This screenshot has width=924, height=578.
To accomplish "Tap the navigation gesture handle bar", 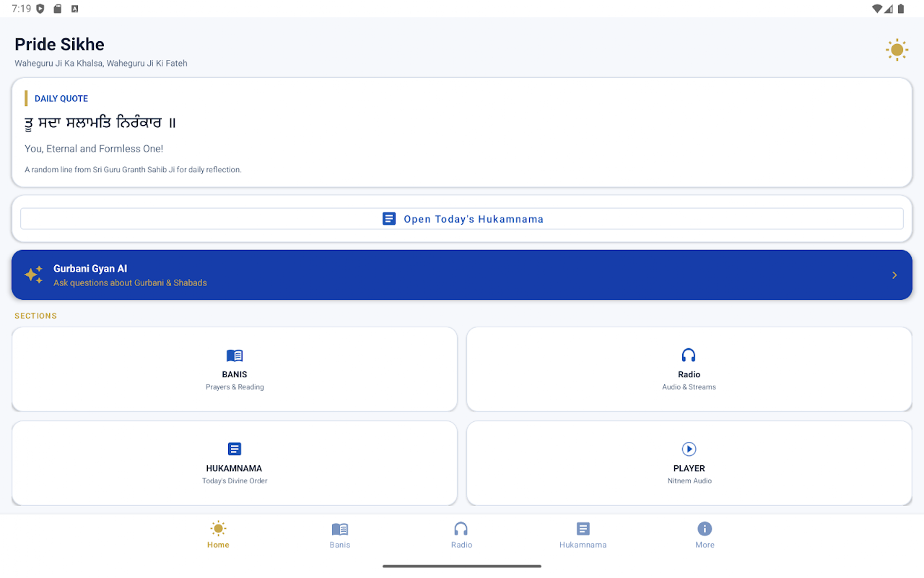I will 462,566.
